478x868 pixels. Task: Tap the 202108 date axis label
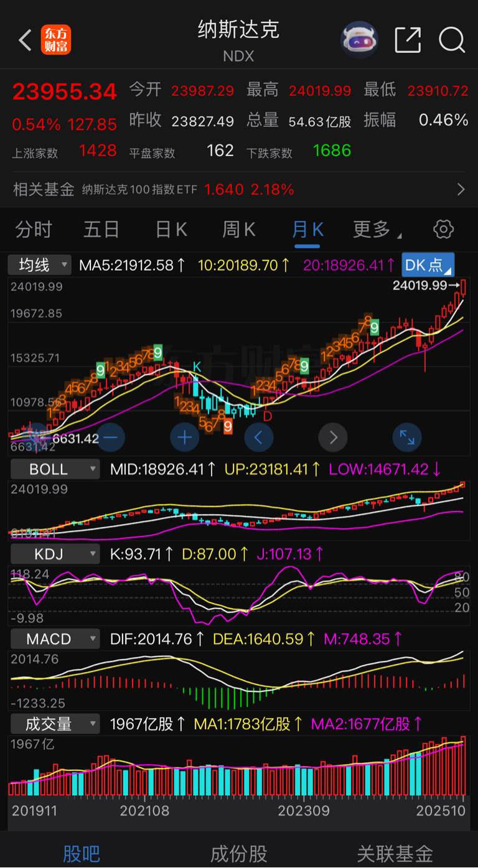[x=144, y=811]
